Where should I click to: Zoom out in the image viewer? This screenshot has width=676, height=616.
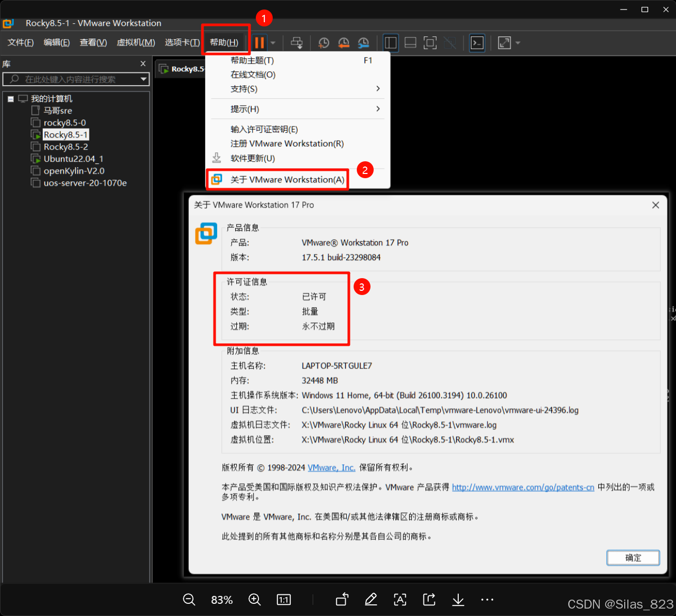[189, 600]
